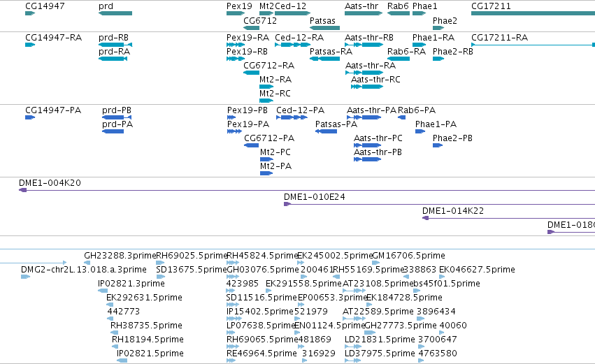Select the Phae1-PA protein label

pos(436,124)
